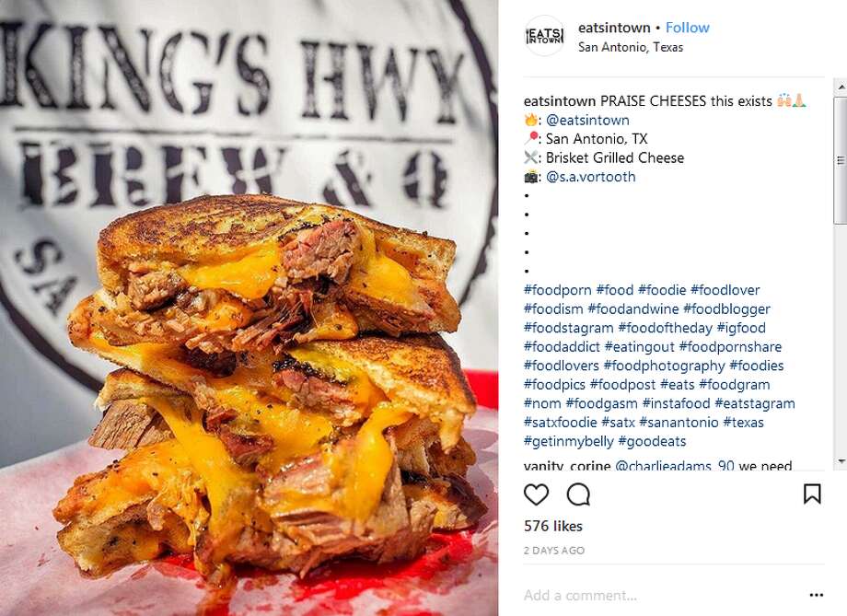Open the @eatsintown mention in caption
847x616 pixels.
pos(587,120)
